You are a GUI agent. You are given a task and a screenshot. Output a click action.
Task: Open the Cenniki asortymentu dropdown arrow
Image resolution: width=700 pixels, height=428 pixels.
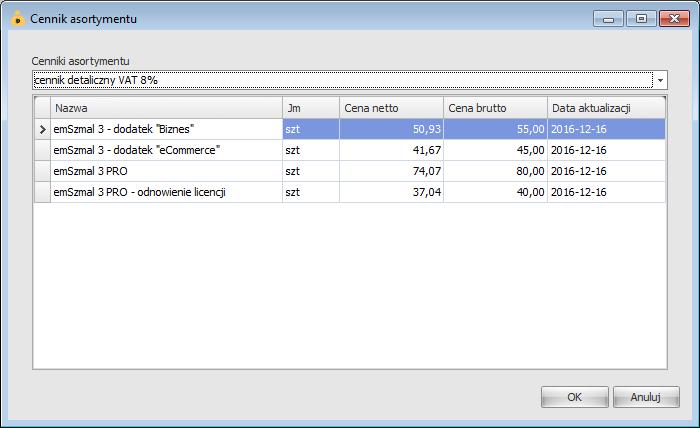(660, 80)
